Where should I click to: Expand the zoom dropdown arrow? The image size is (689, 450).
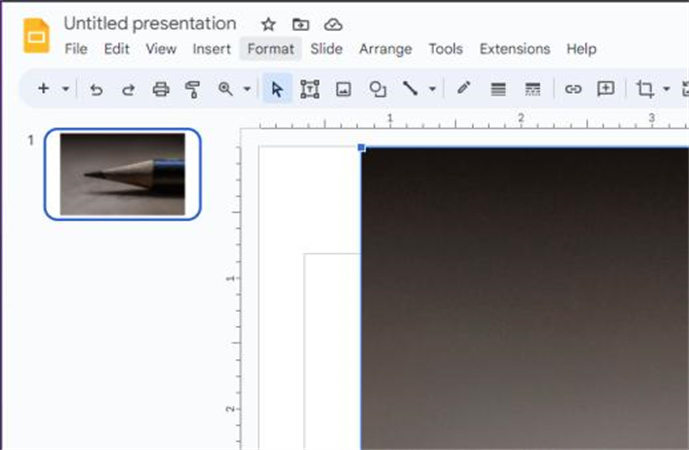pos(246,89)
